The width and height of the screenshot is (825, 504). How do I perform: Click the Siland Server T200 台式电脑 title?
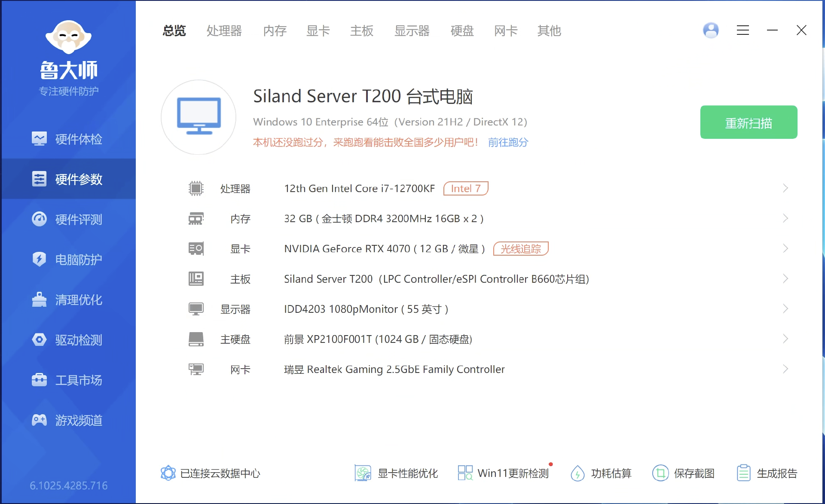coord(363,96)
